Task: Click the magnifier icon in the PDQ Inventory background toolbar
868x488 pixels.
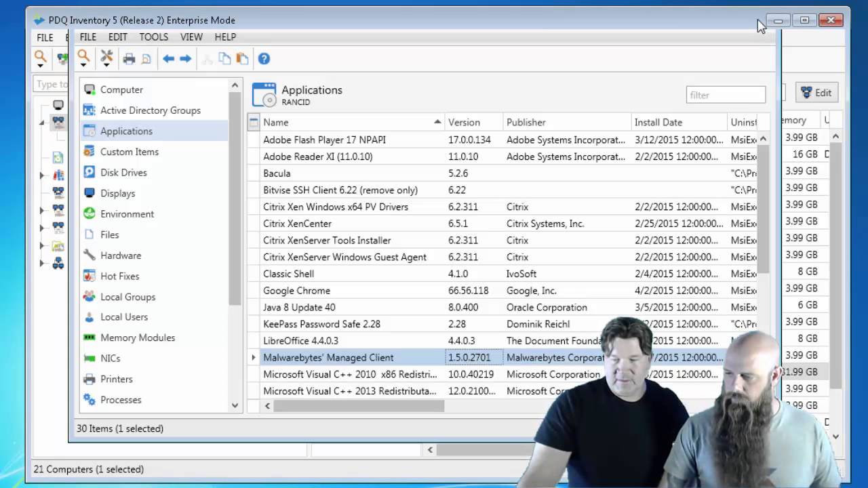Action: click(41, 58)
